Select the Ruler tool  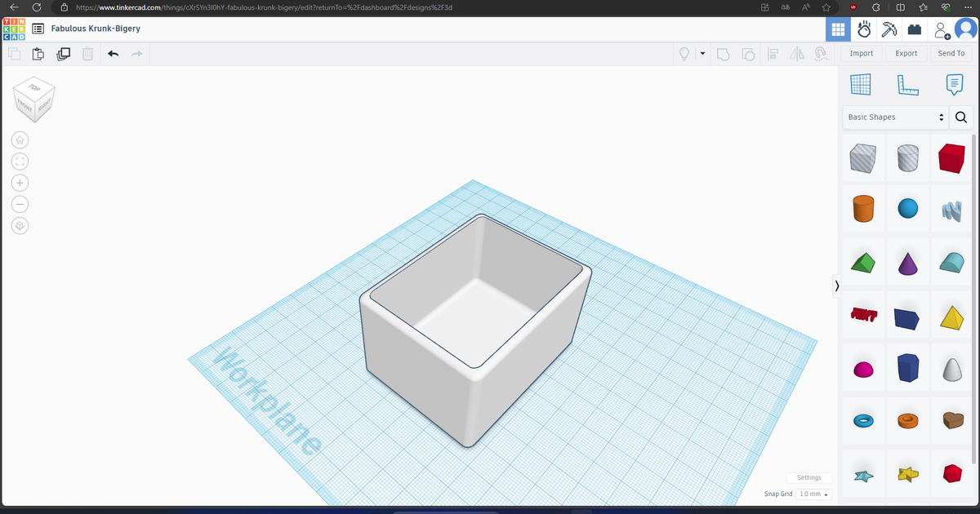907,84
